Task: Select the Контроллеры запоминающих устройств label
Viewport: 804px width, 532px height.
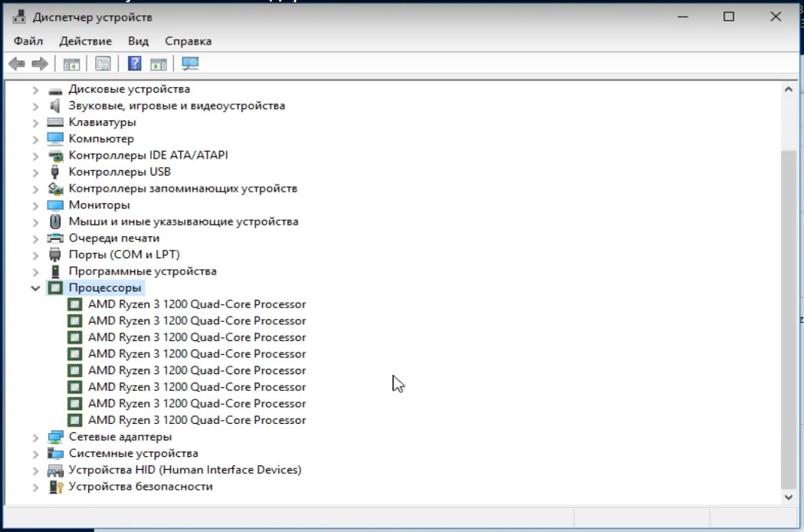Action: tap(183, 189)
